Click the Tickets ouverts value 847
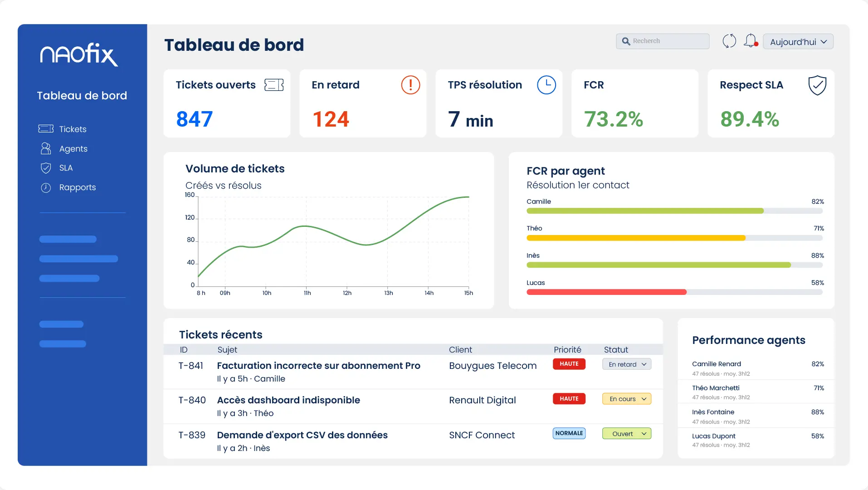This screenshot has width=868, height=490. pos(194,119)
